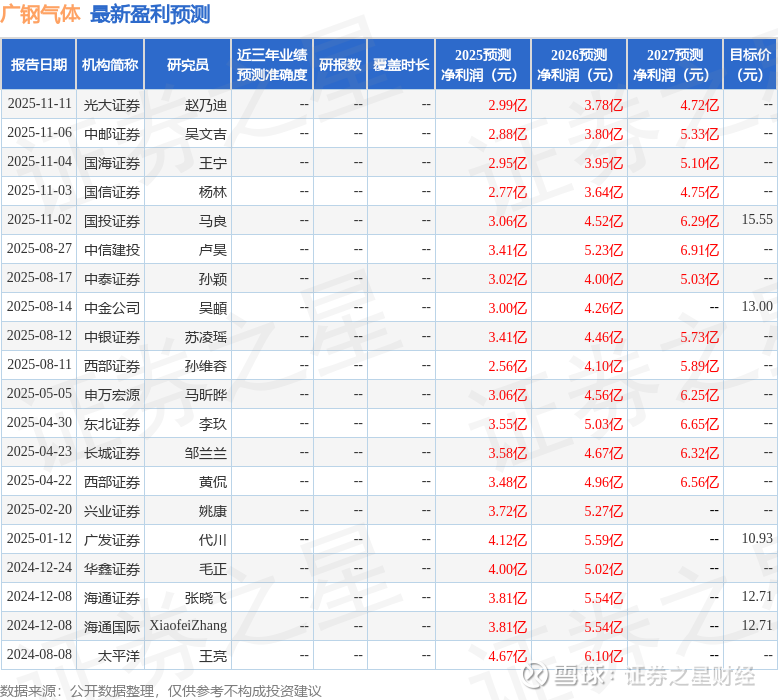Click target price 13.00

(x=757, y=306)
